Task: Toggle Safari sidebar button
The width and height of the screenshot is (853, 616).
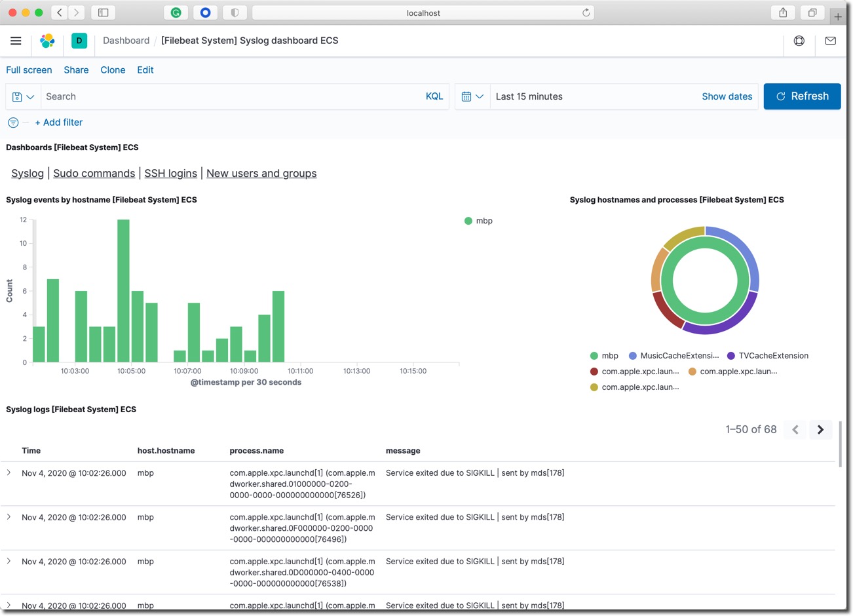Action: click(x=103, y=12)
